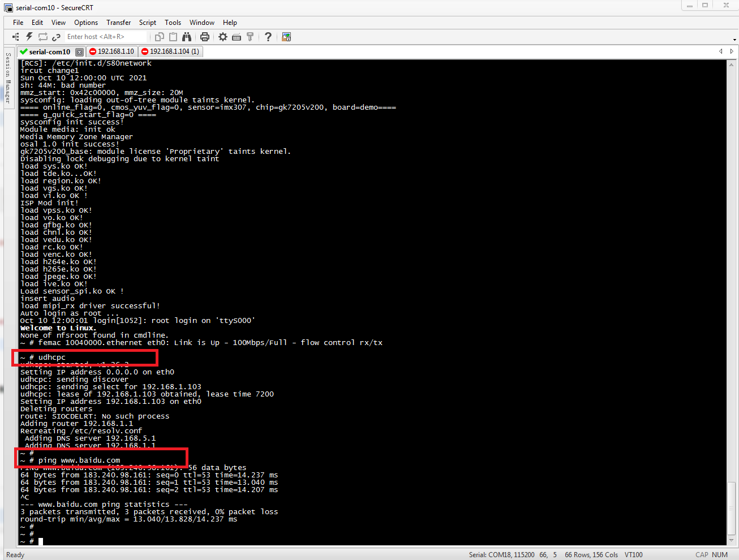Click inside the Enter host field
The image size is (739, 560).
point(105,37)
